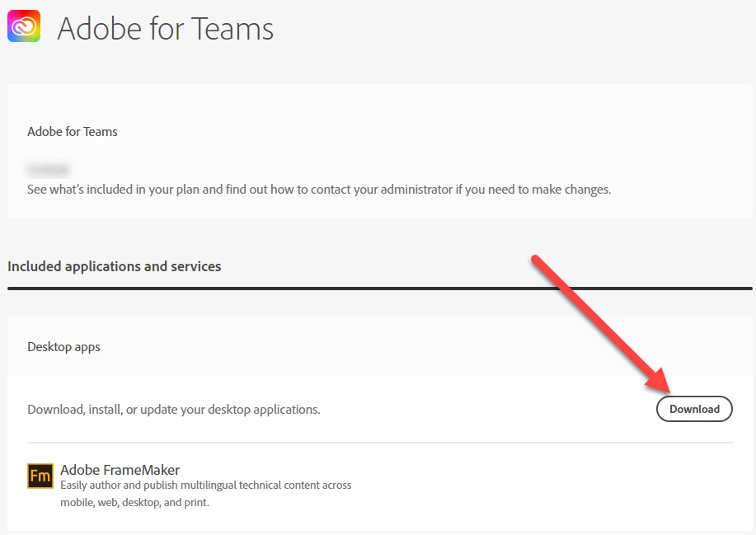
Task: Click 'Download, install, or update your desktop applications.'
Action: pos(174,410)
